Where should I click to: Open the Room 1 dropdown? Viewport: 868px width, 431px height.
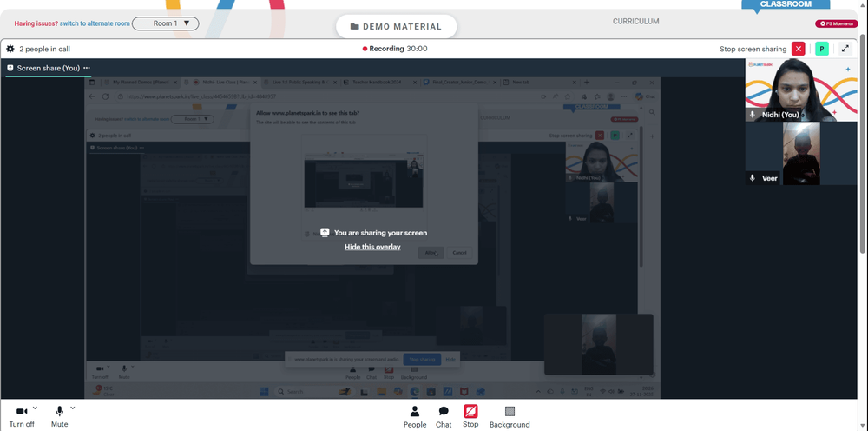pos(166,23)
